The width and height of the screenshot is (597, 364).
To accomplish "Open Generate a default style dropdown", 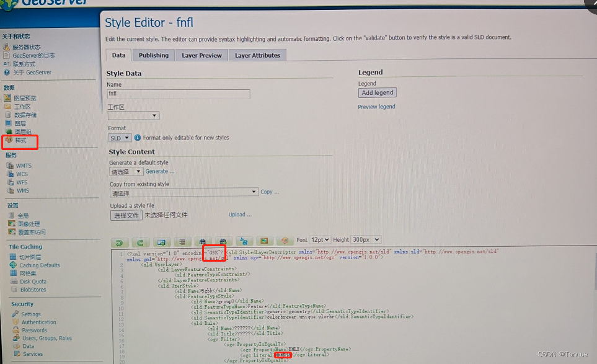I will click(126, 172).
